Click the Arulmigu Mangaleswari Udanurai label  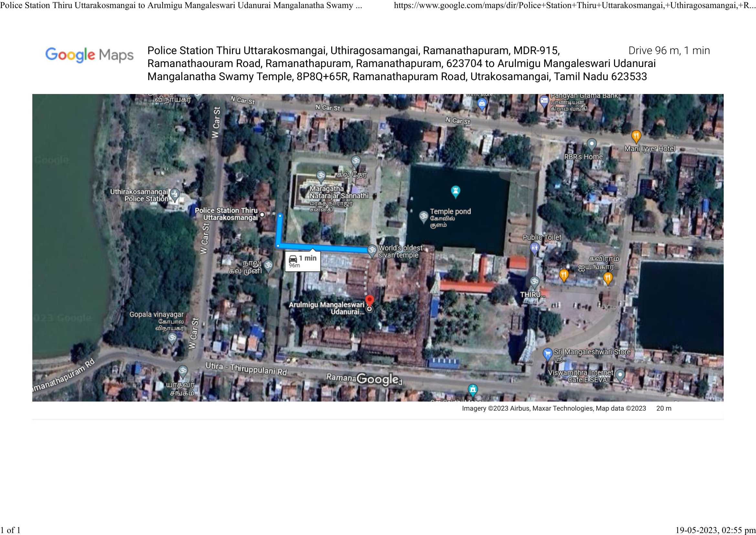326,308
